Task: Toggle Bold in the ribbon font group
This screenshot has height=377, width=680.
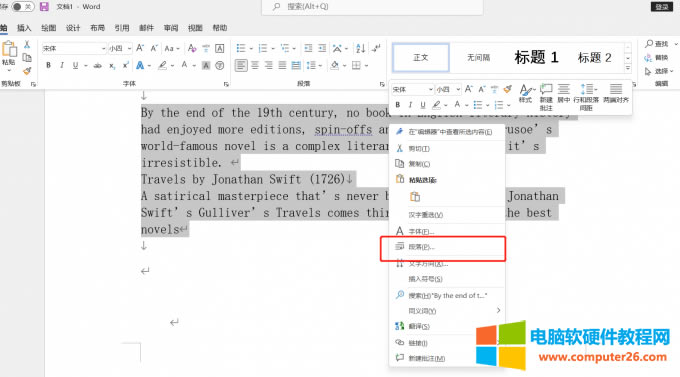Action: coord(49,65)
